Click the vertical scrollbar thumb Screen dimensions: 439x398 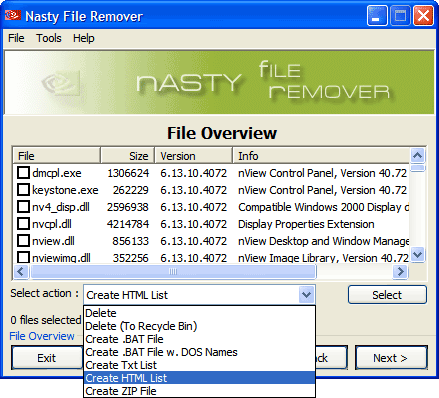418,168
